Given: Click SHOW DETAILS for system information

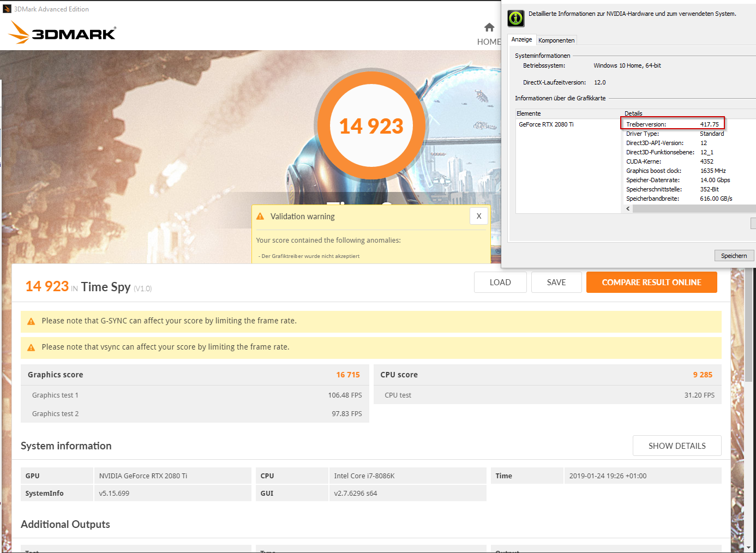Looking at the screenshot, I should pyautogui.click(x=677, y=446).
